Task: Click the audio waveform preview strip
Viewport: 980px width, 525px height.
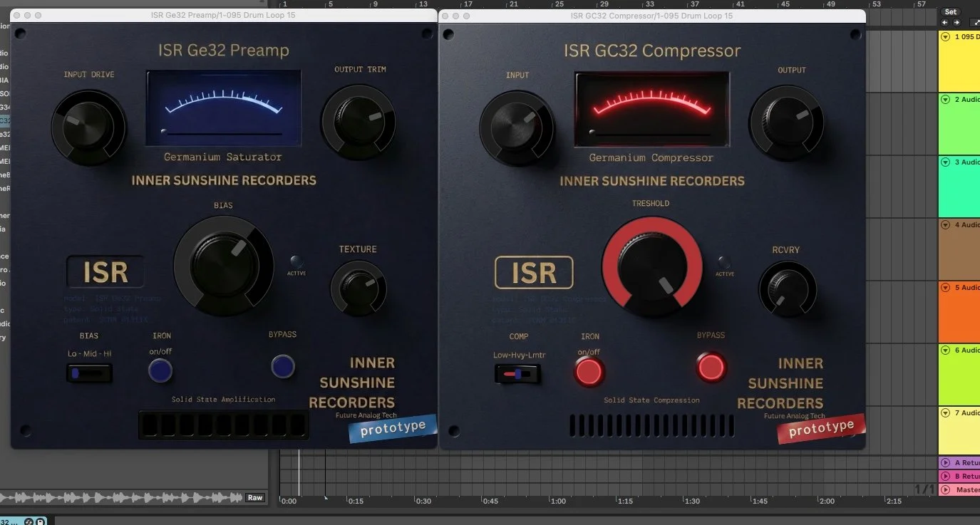Action: click(121, 497)
